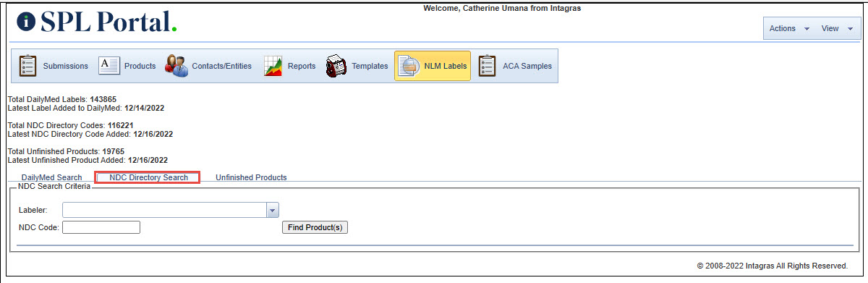Click Latest Unfinished Product Added date 12/16/2022
This screenshot has width=868, height=283.
click(148, 160)
